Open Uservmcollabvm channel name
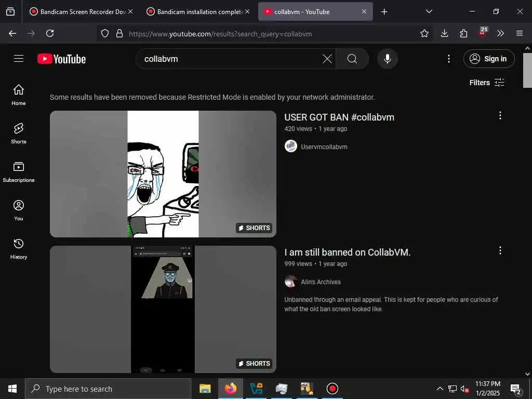The image size is (532, 399). (324, 147)
